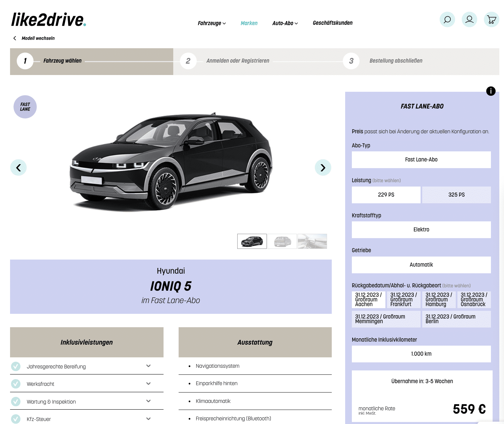
Task: Click step 2 circle in progress bar
Action: [x=188, y=61]
